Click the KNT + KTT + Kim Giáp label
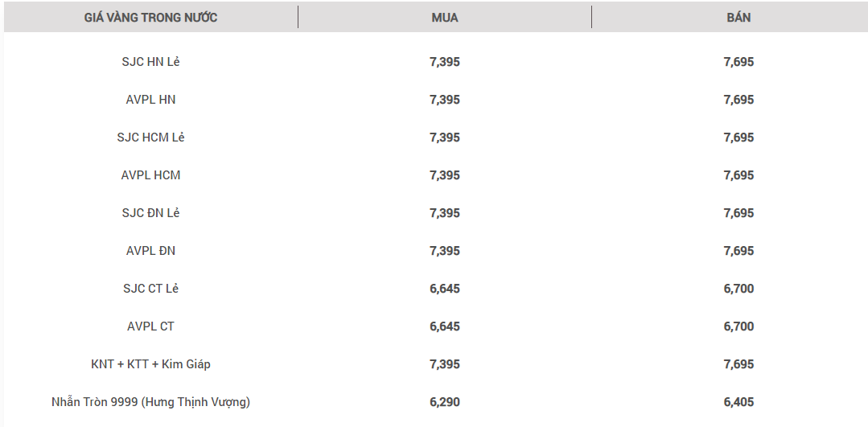 pyautogui.click(x=150, y=364)
